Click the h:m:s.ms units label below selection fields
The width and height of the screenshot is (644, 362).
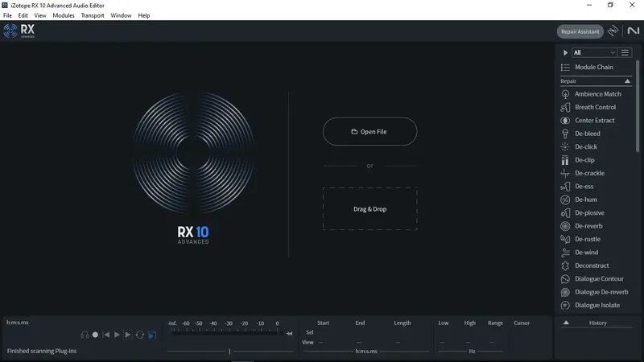366,352
